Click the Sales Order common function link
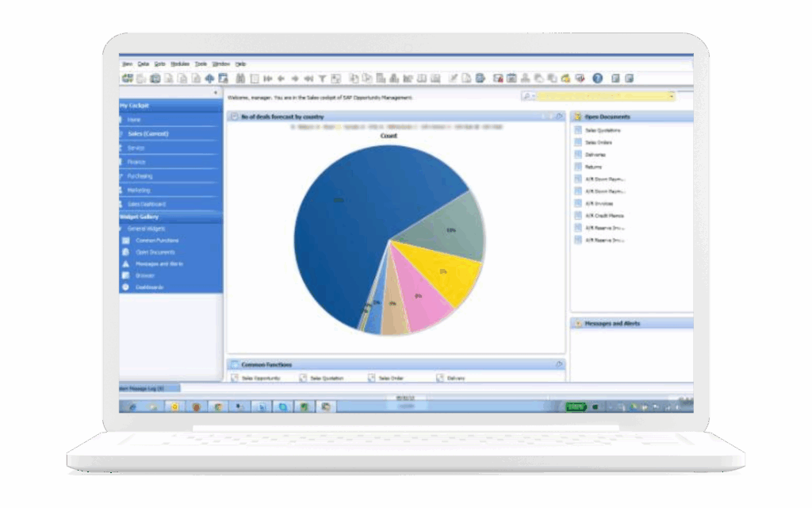812x508 pixels. [390, 379]
